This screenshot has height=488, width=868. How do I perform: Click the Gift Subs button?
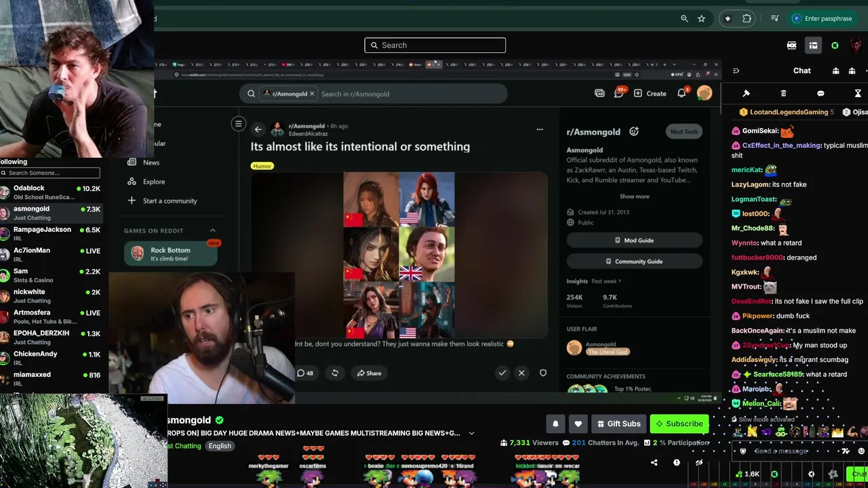[x=618, y=424]
